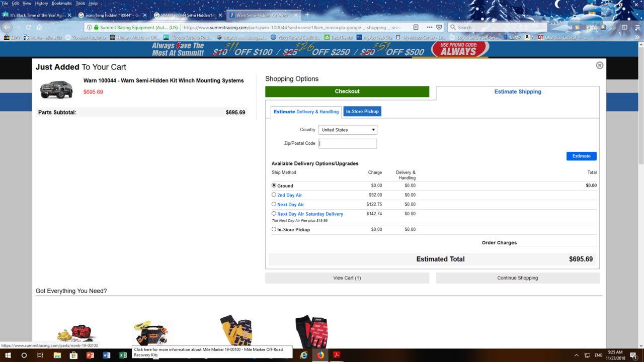
Task: Select 2nd Day Air radio button
Action: point(274,195)
